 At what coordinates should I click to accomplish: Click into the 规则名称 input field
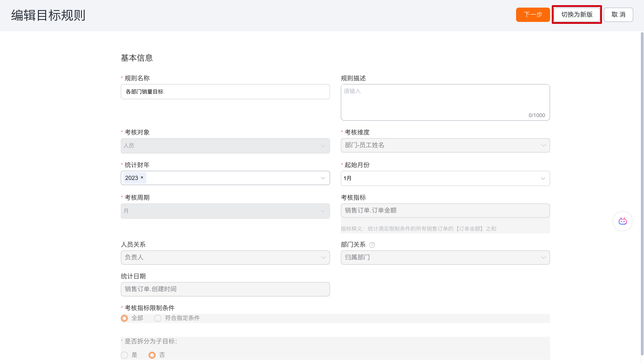pyautogui.click(x=225, y=92)
